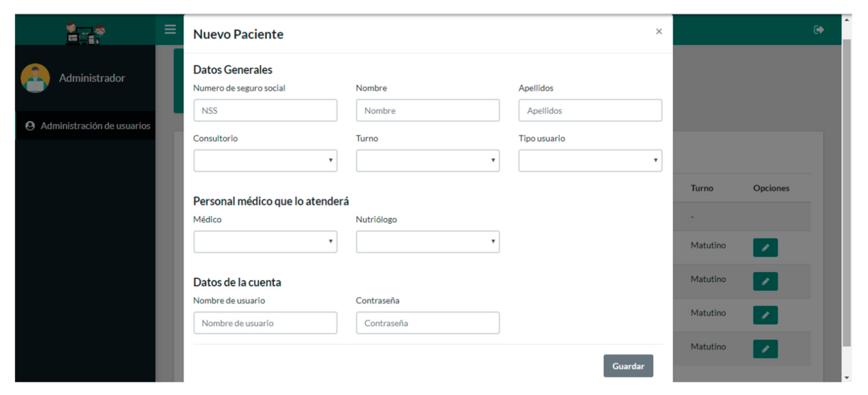Click the Apellidos text field

tap(590, 111)
